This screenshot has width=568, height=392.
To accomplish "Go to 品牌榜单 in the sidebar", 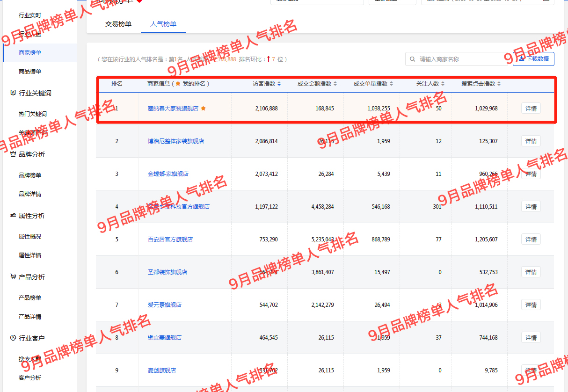I will pyautogui.click(x=30, y=175).
